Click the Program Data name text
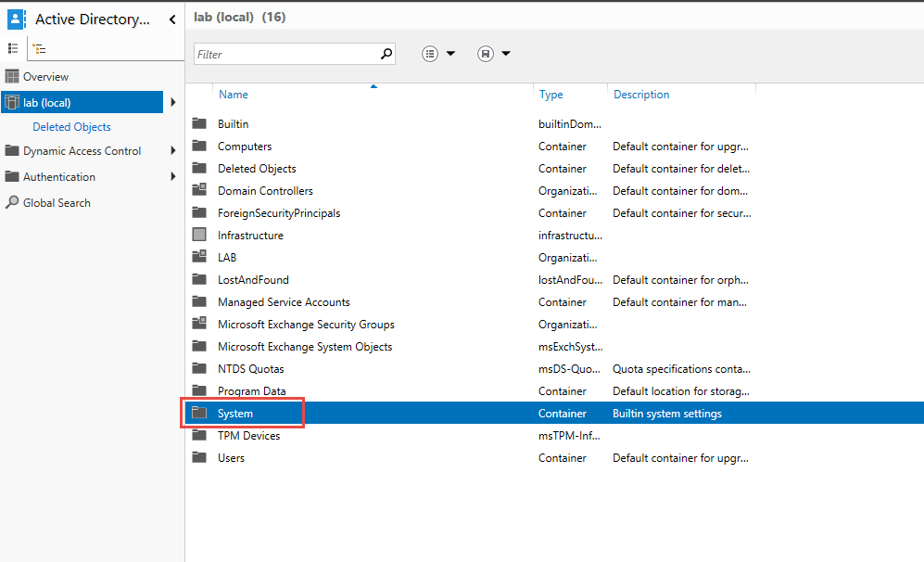Screen dimensions: 924x562 [252, 391]
